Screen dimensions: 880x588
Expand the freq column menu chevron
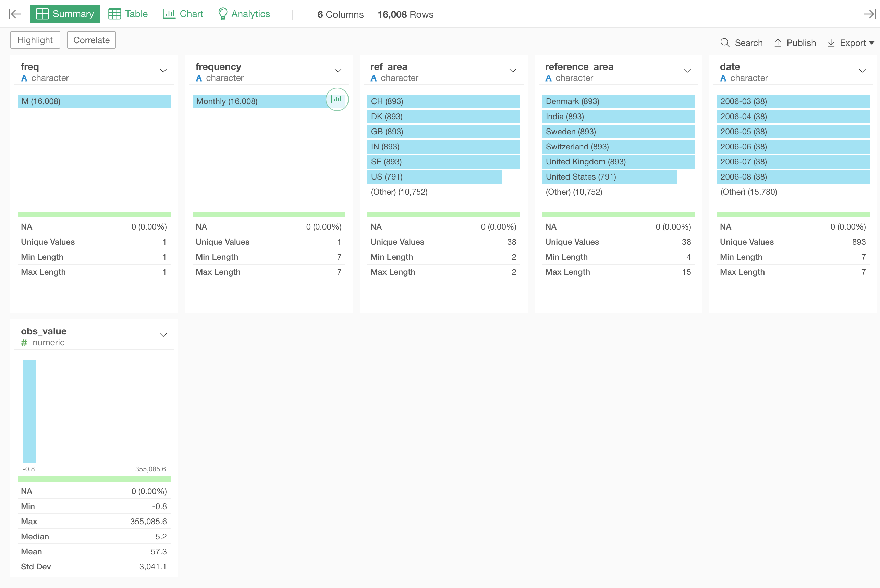[163, 71]
